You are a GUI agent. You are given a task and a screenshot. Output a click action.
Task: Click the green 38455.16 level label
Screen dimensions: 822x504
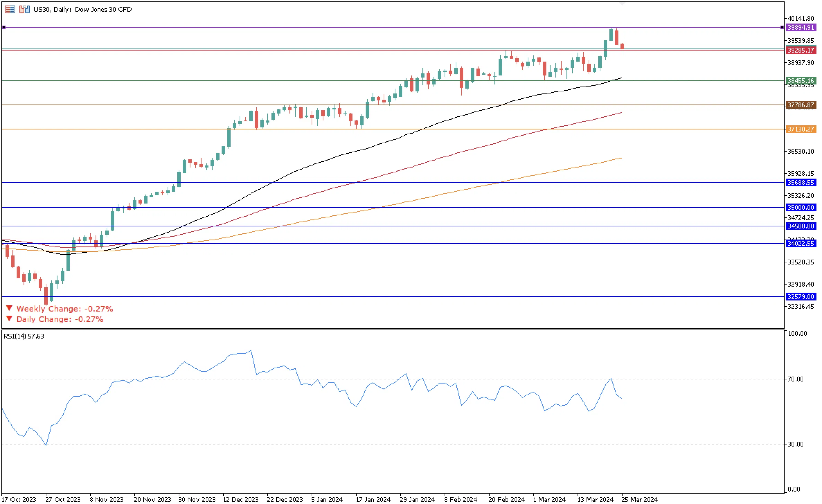tap(801, 81)
